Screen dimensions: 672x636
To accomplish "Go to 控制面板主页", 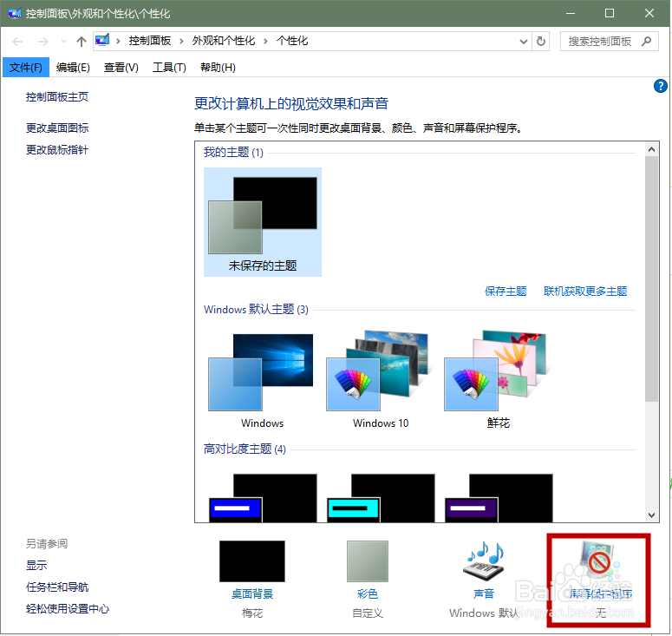I will [57, 97].
